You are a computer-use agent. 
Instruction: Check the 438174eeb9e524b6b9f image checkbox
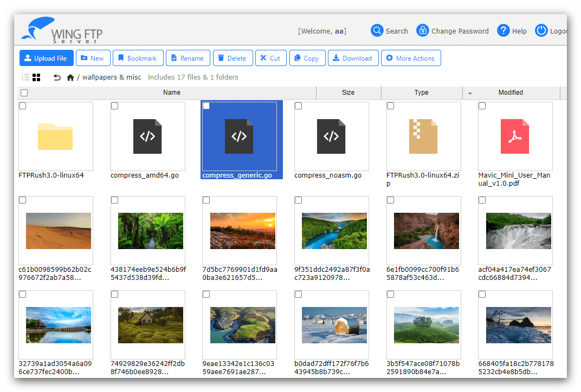114,200
